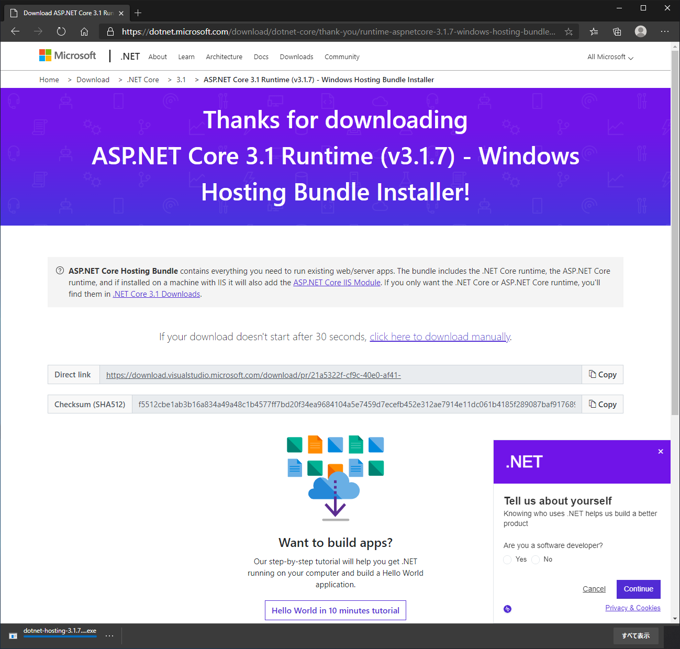Open the favorites list icon
The width and height of the screenshot is (680, 649).
point(594,32)
